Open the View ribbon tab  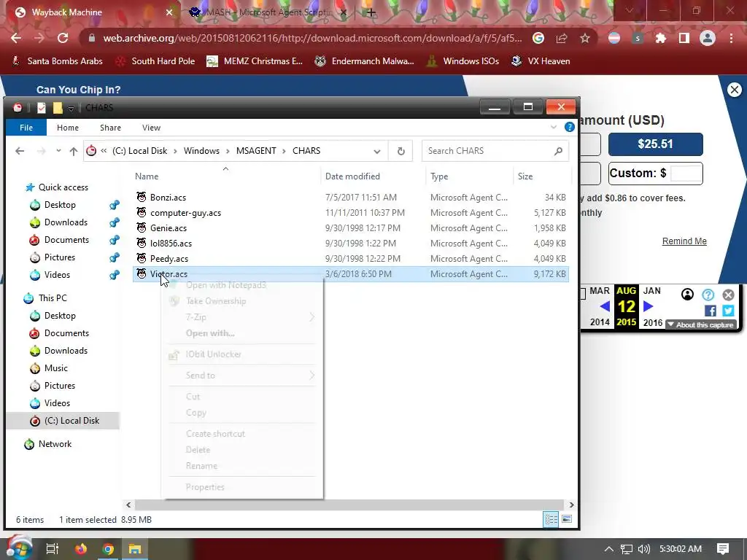151,128
